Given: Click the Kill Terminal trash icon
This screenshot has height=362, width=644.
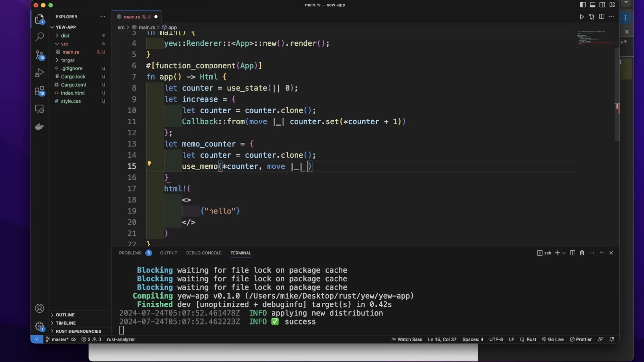Looking at the screenshot, I should (x=582, y=253).
